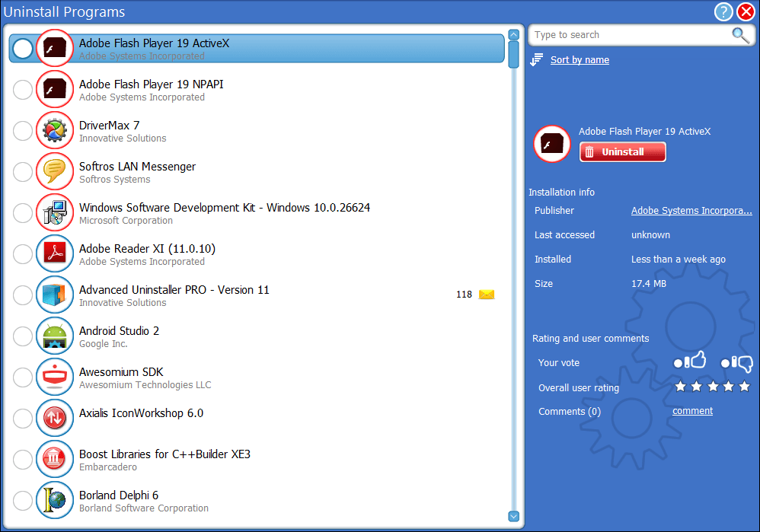
Task: Click the Borland Delphi 6 globe icon
Action: (x=55, y=500)
